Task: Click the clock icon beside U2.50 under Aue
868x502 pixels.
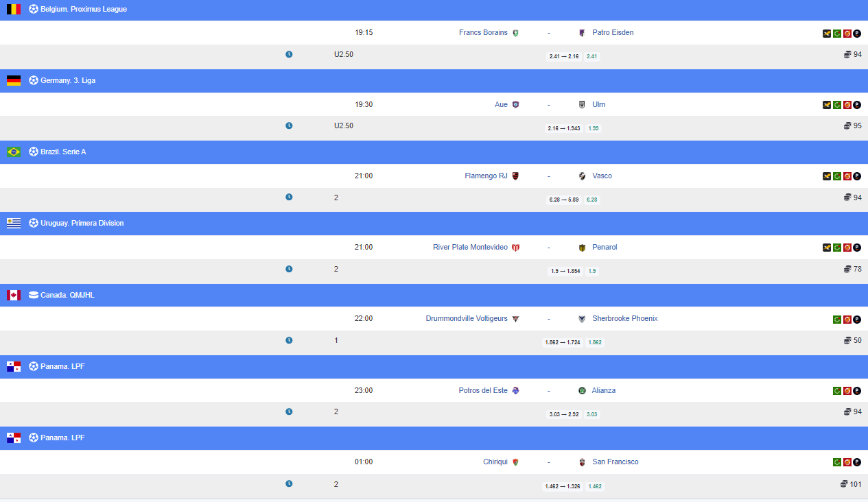Action: (289, 125)
